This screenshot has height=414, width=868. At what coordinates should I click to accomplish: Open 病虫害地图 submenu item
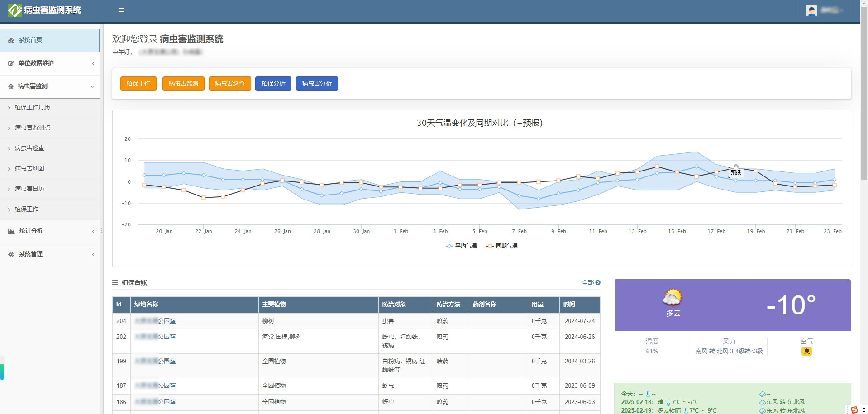coord(50,168)
